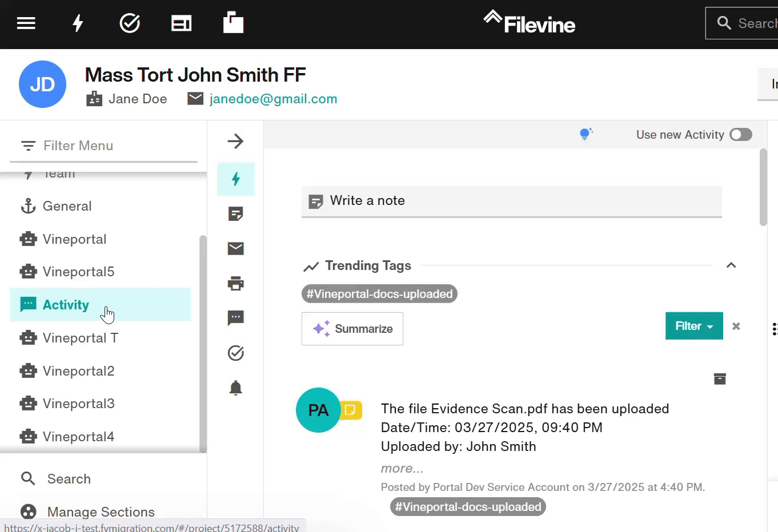This screenshot has width=778, height=532.
Task: Filter activity by print/fax icon
Action: (x=236, y=283)
